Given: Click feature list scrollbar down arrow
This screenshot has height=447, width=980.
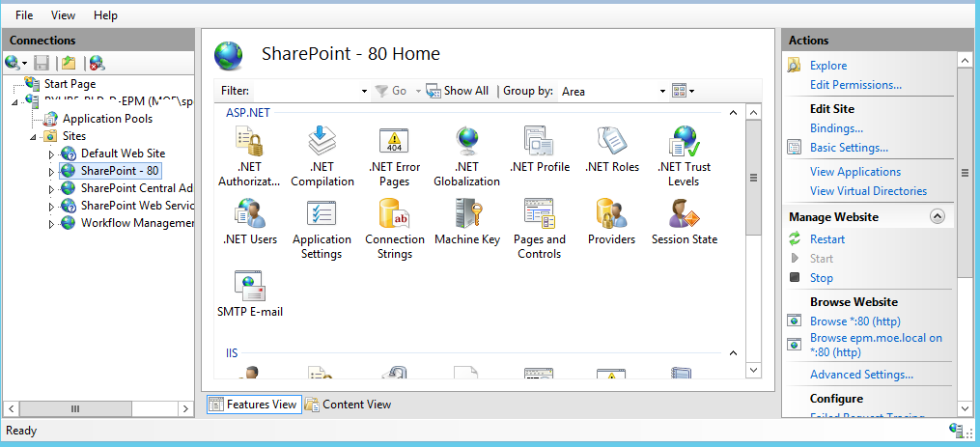Looking at the screenshot, I should [753, 370].
